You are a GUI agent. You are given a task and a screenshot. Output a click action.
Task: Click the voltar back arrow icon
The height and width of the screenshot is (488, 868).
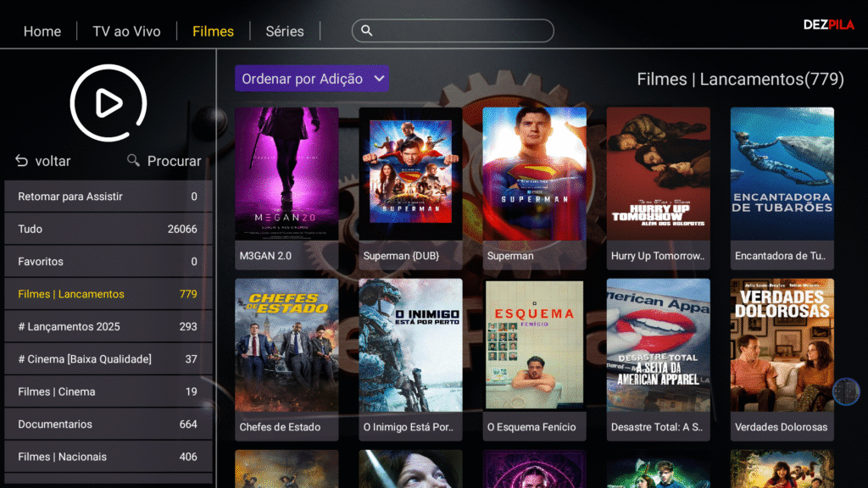pos(21,161)
